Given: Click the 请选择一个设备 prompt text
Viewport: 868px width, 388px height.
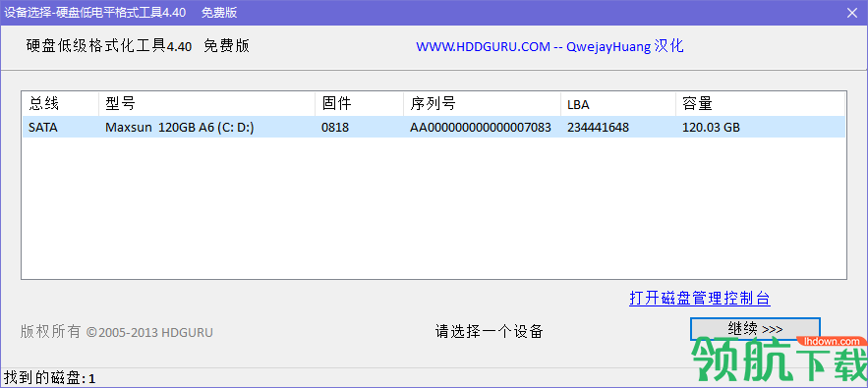Looking at the screenshot, I should [489, 332].
